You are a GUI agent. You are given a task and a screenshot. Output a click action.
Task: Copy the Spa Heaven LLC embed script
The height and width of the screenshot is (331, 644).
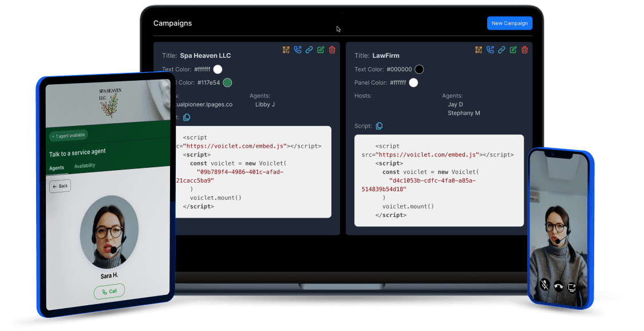tap(187, 117)
